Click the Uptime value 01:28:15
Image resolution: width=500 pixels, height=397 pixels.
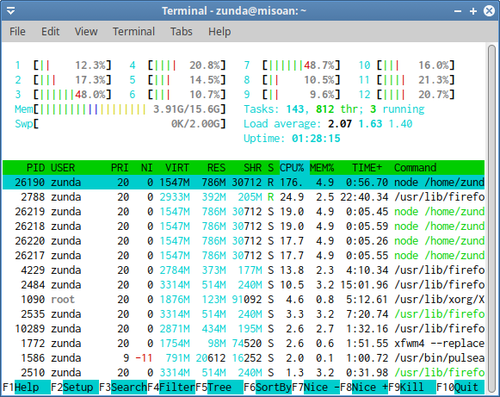pyautogui.click(x=316, y=138)
